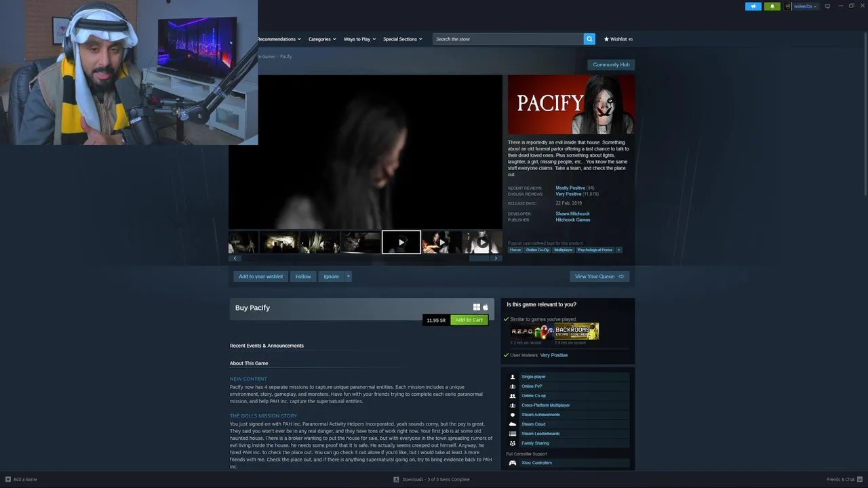Select the first screenshot thumbnail
Image resolution: width=868 pixels, height=488 pixels.
point(243,242)
